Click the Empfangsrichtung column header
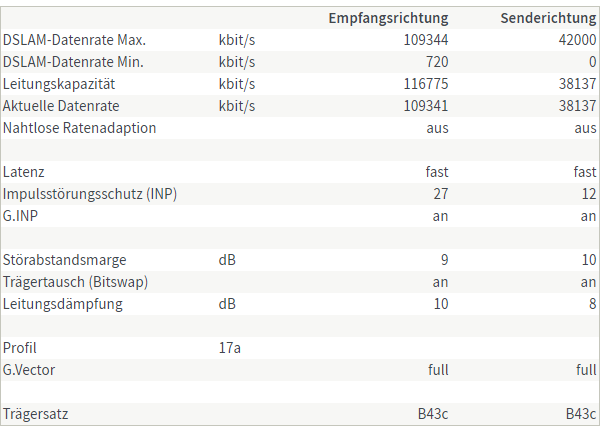The height and width of the screenshot is (428, 604). pos(388,18)
